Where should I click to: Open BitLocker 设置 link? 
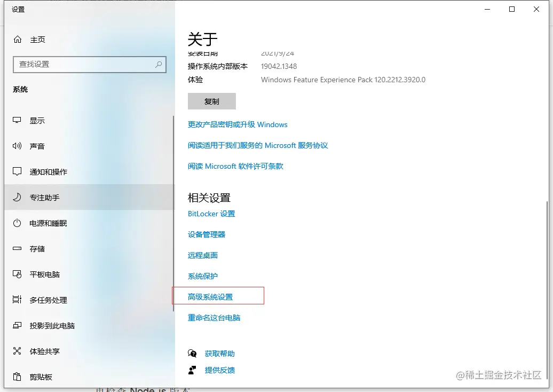tap(211, 214)
